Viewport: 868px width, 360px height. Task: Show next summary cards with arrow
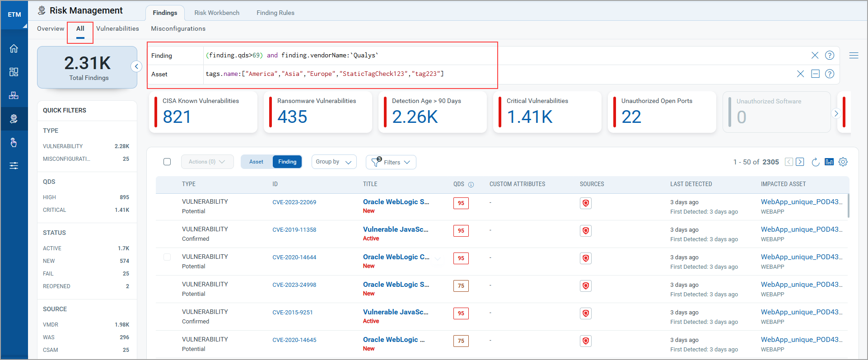(x=836, y=113)
